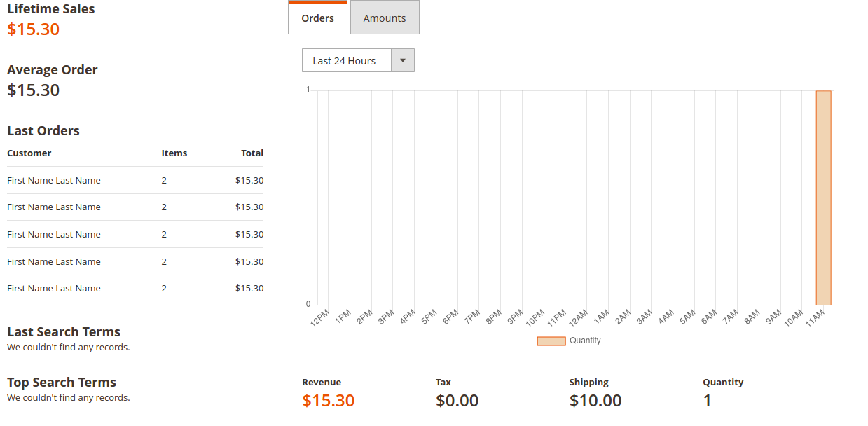The width and height of the screenshot is (868, 426).
Task: Click the Top Search Terms heading
Action: 62,382
